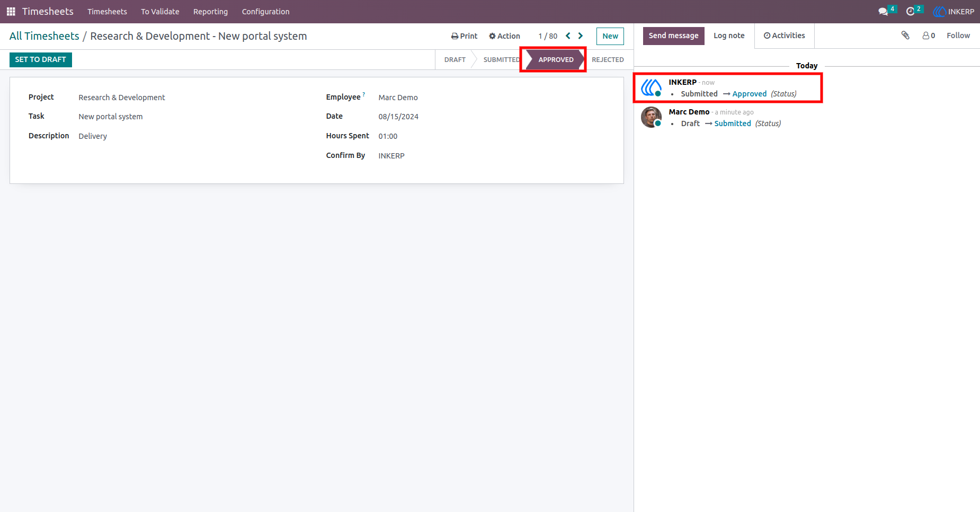Open the Reporting menu

[x=210, y=12]
